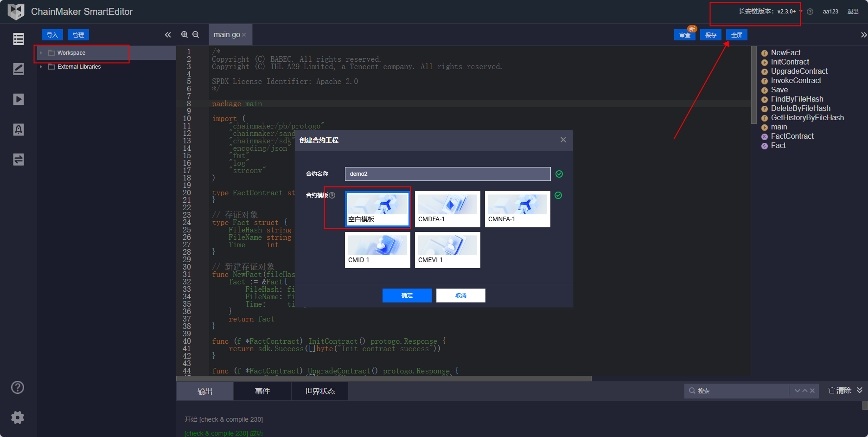Jump to next search result
Screen dimensions: 868x437
(x=798, y=391)
